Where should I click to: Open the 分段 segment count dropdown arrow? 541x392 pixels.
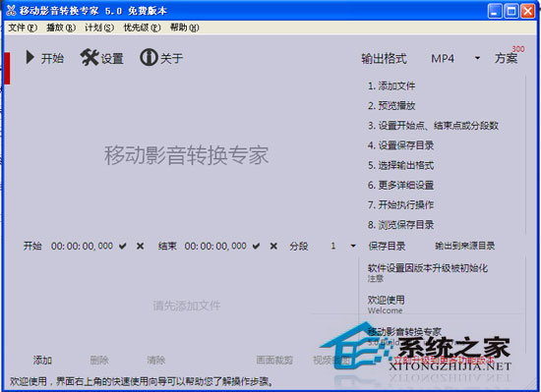(x=353, y=246)
